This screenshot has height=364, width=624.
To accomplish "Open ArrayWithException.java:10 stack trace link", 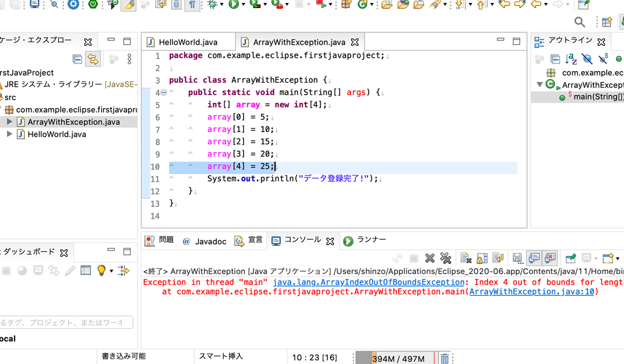I will (532, 292).
